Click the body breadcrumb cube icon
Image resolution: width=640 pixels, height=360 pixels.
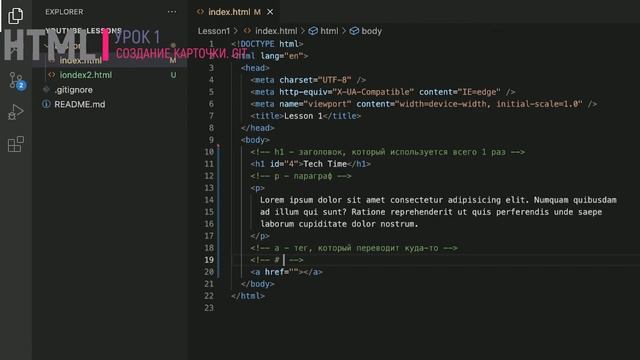coord(354,31)
